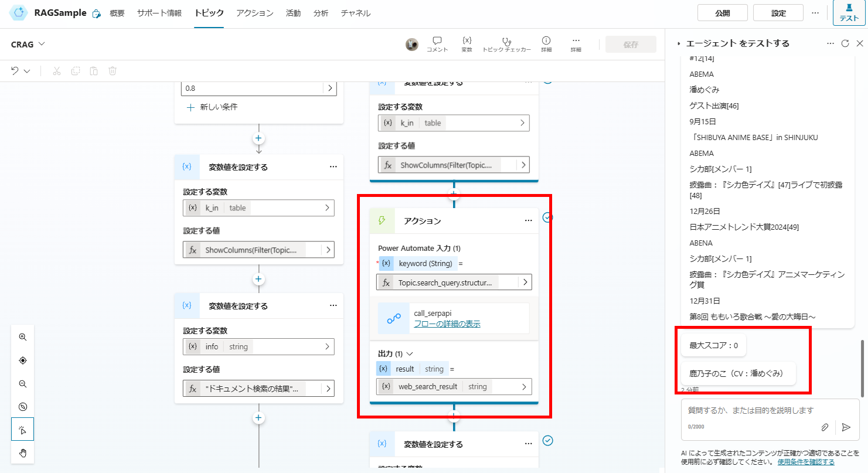Toggle the check circle on the アクション node

(547, 217)
